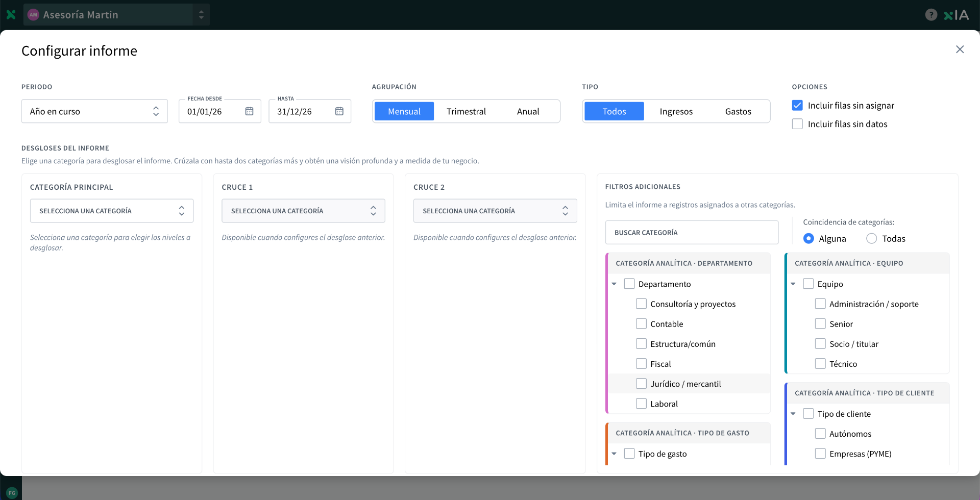Check the Técnico checkbox
This screenshot has width=980, height=500.
click(820, 363)
